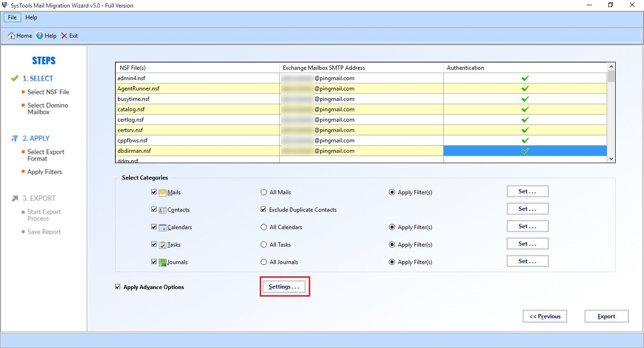Select the certlog.nsf row

pos(362,120)
